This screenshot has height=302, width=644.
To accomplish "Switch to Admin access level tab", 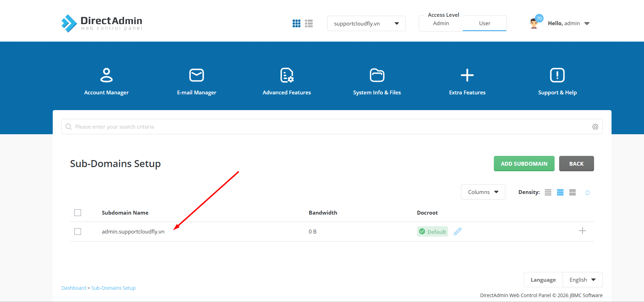I will coord(441,23).
